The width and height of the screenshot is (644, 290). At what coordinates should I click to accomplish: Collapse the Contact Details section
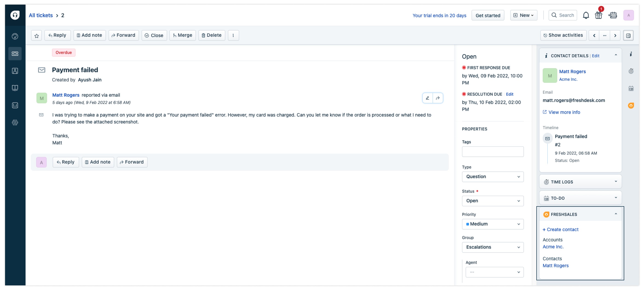pyautogui.click(x=616, y=55)
